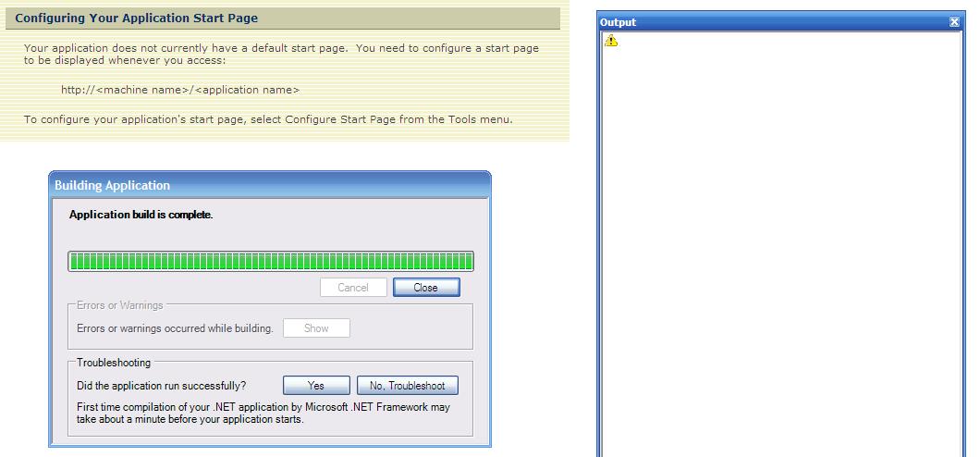This screenshot has width=980, height=457.
Task: Click Close in Building Application dialog
Action: click(426, 288)
